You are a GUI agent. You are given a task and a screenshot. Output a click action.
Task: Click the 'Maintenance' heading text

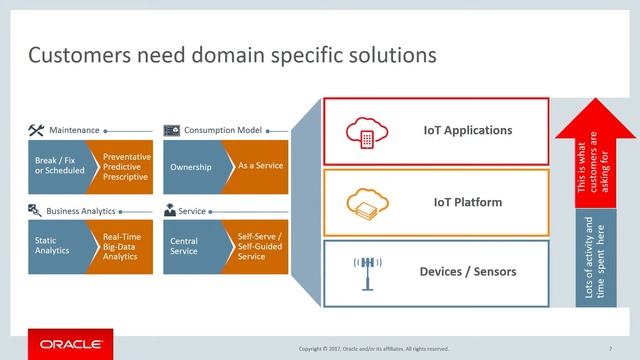pyautogui.click(x=74, y=130)
